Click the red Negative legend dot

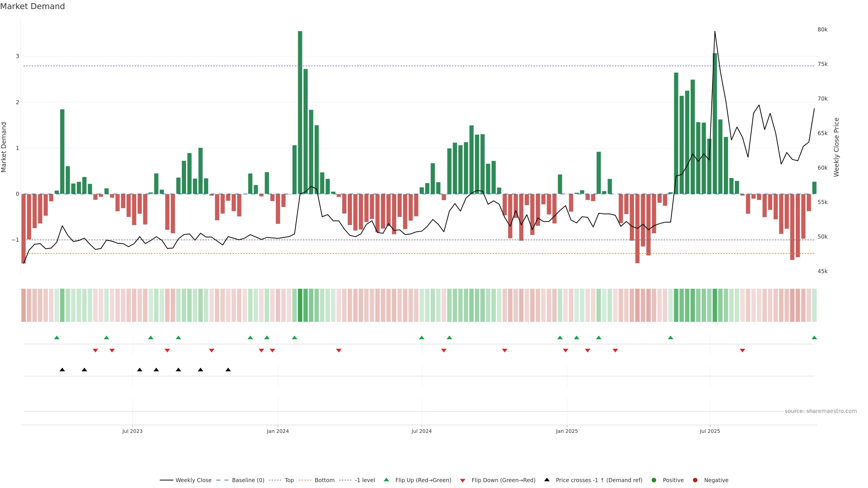[695, 480]
